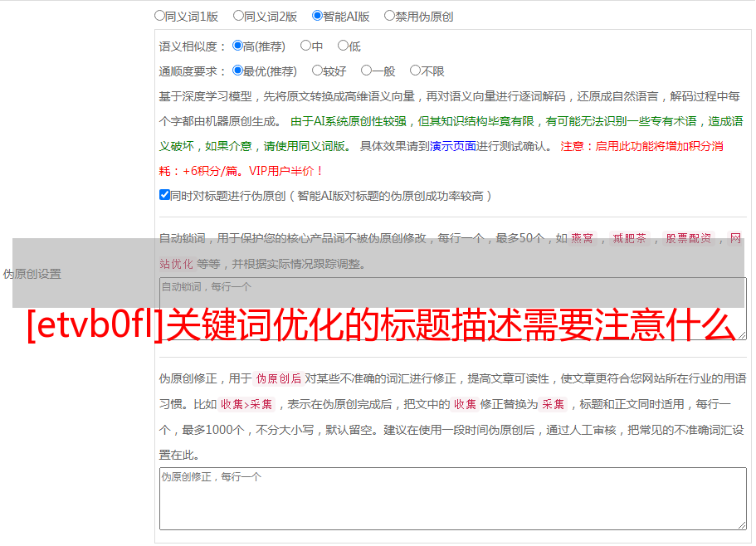Set 通顺度要求 to 较好
Image resolution: width=756 pixels, height=546 pixels.
317,71
